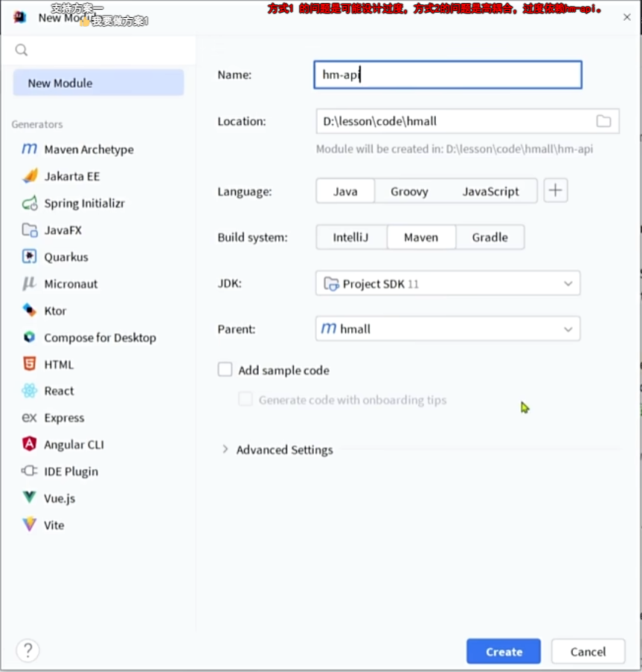Click the IntelliJ IDEA logo in title bar
The height and width of the screenshot is (672, 642).
click(20, 18)
